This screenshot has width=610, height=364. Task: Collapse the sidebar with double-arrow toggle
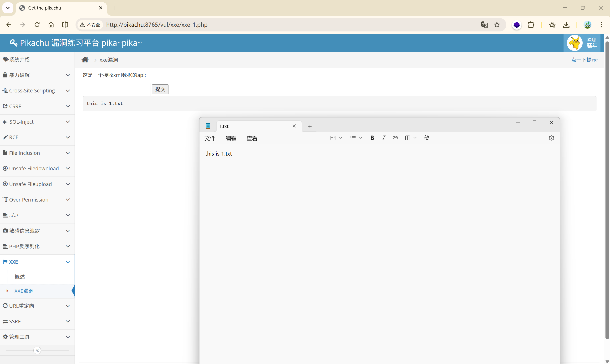(37, 350)
